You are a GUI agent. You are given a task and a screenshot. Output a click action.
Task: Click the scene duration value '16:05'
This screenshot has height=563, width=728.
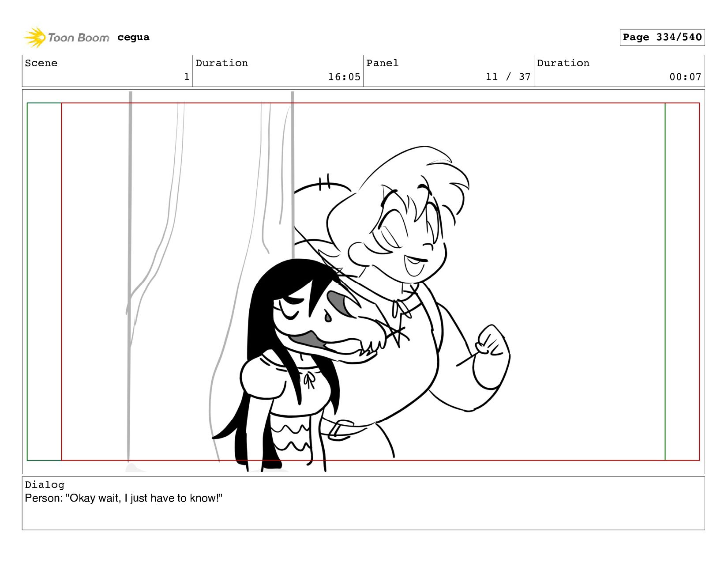coord(344,77)
